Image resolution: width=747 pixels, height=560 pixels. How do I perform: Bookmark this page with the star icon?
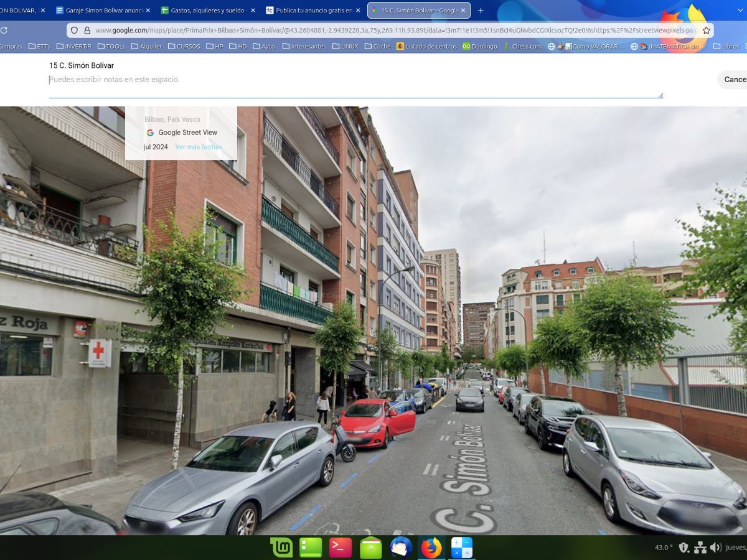pos(705,29)
